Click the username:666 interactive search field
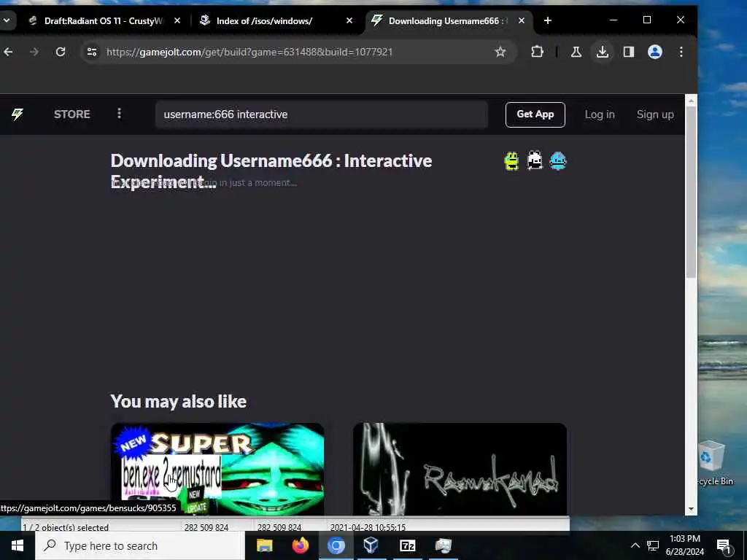 click(322, 114)
